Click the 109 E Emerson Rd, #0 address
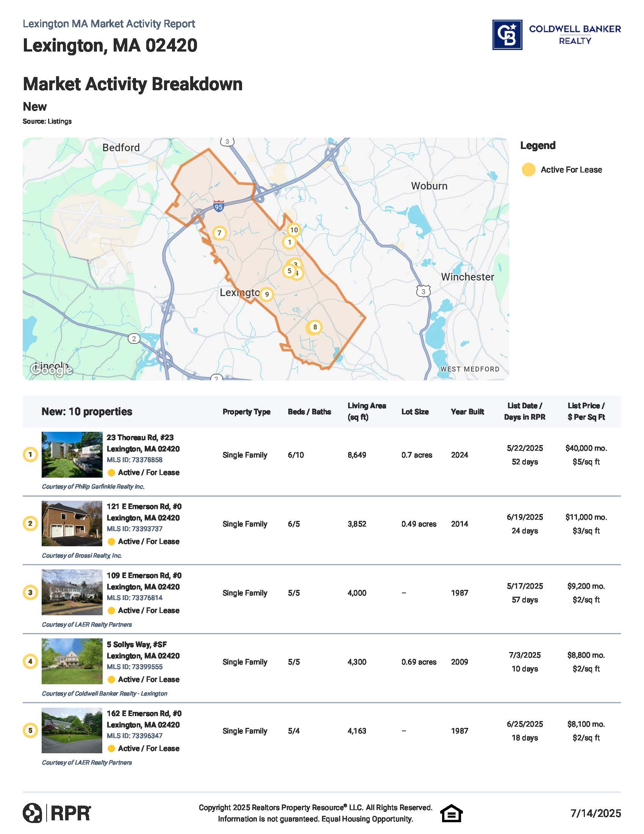Viewport: 644px width, 834px height. tap(144, 575)
